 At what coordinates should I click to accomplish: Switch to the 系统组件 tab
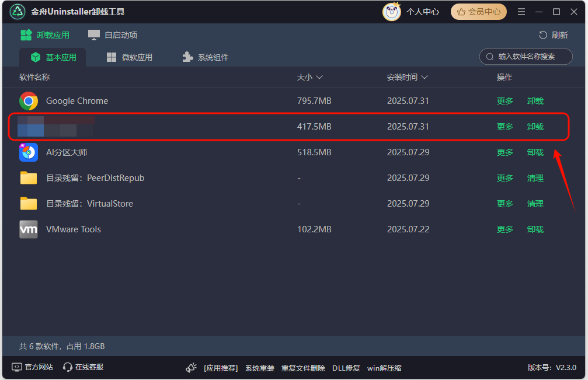tap(205, 57)
